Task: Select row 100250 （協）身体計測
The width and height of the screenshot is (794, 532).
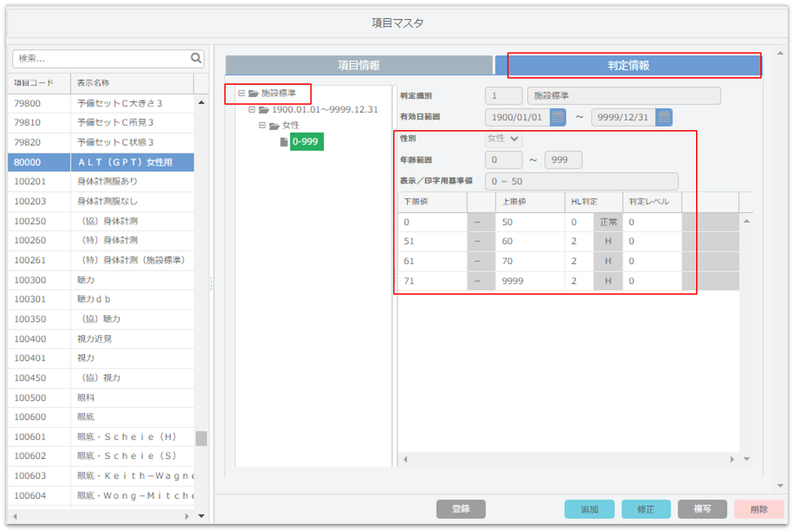Action: pyautogui.click(x=101, y=221)
